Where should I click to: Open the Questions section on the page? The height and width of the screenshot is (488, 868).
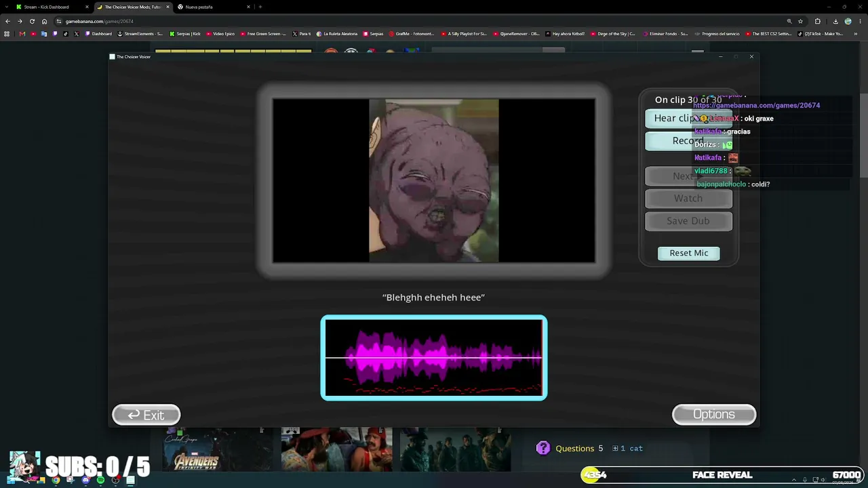(x=574, y=449)
